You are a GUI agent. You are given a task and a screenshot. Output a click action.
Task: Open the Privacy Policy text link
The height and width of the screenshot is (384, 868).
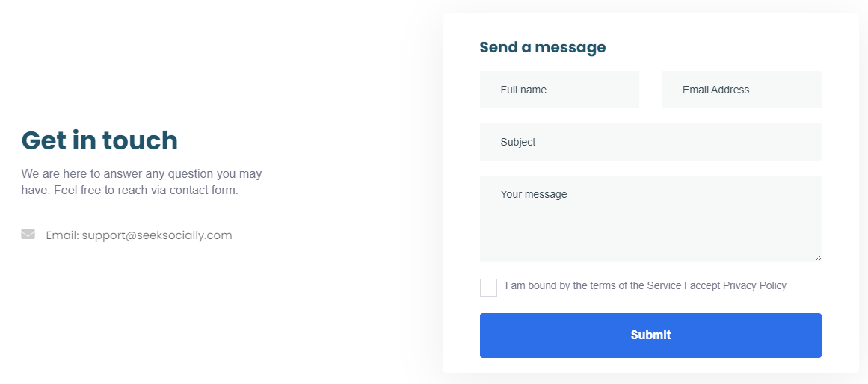coord(754,285)
